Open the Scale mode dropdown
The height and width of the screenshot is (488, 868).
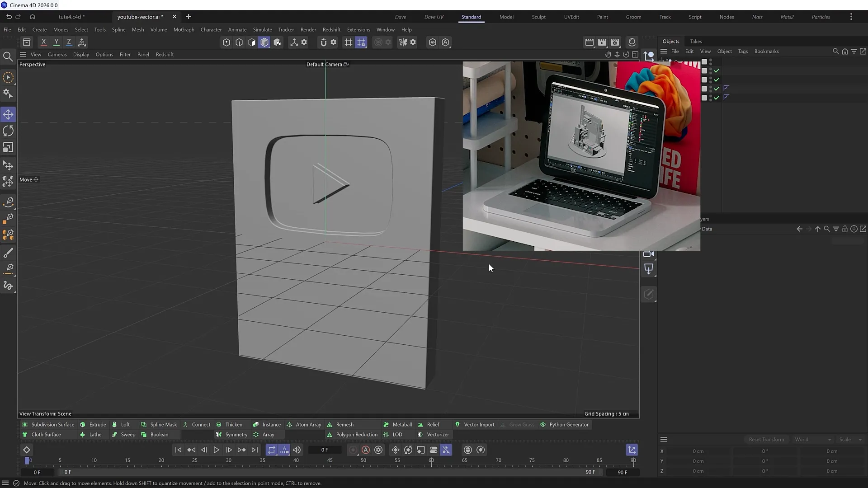850,439
